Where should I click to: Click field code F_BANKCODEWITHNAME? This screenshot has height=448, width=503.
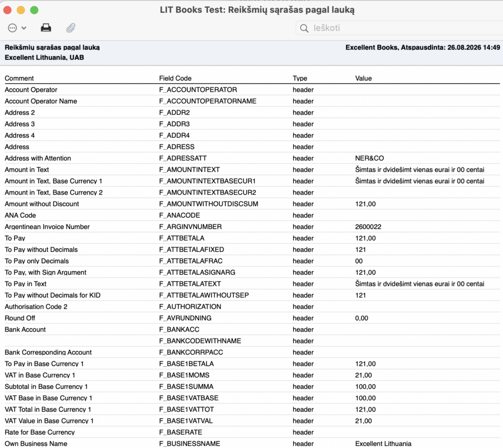point(200,341)
